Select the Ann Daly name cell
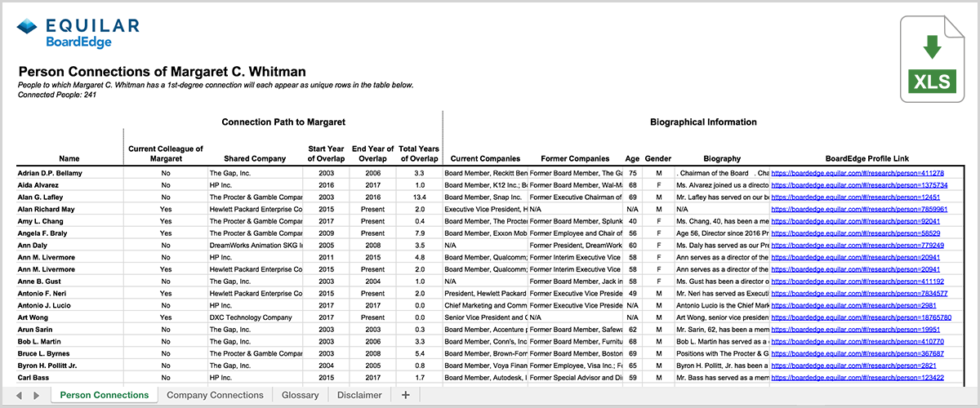This screenshot has width=980, height=408. coord(69,245)
